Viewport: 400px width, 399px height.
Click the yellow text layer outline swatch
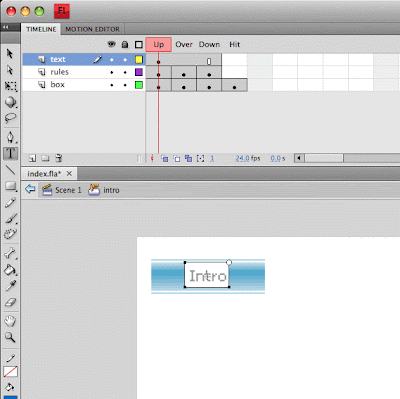[x=139, y=60]
